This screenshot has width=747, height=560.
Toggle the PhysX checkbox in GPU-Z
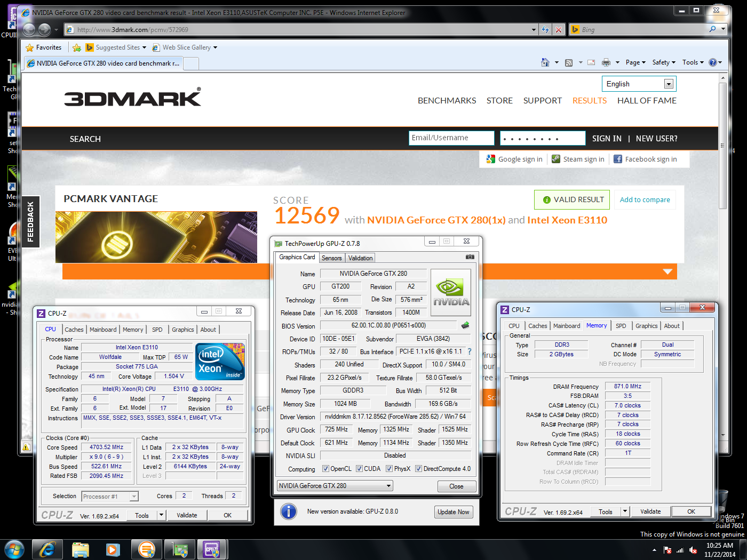[x=389, y=469]
